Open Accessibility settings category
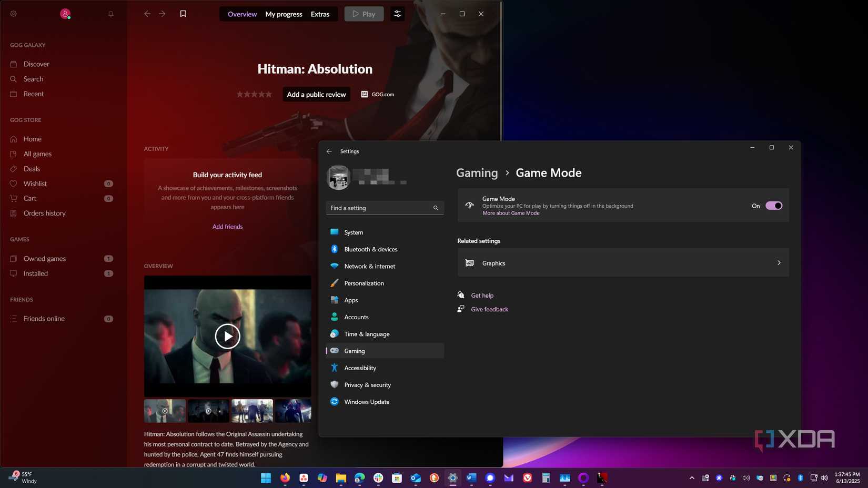Screen dimensions: 868x488 [x=385, y=368]
